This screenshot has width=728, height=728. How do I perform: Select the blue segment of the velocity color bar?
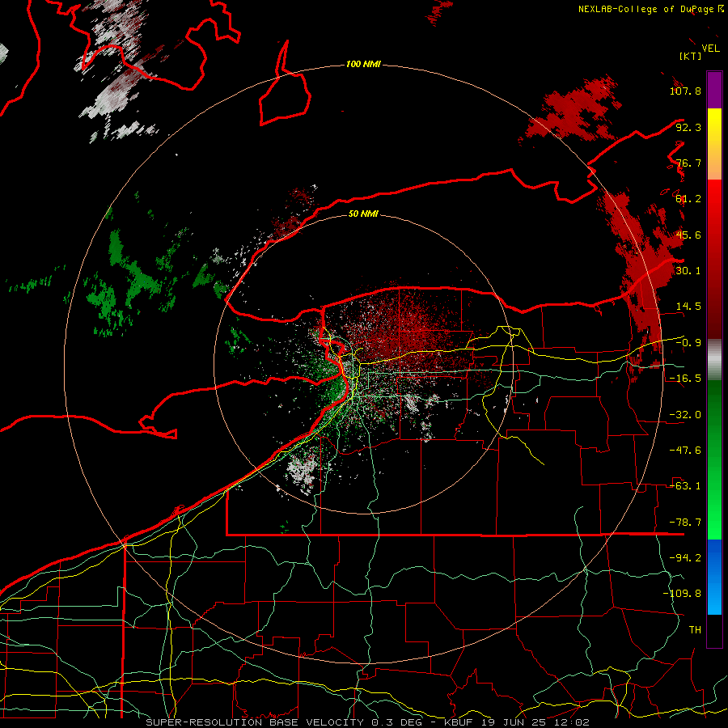coord(714,577)
